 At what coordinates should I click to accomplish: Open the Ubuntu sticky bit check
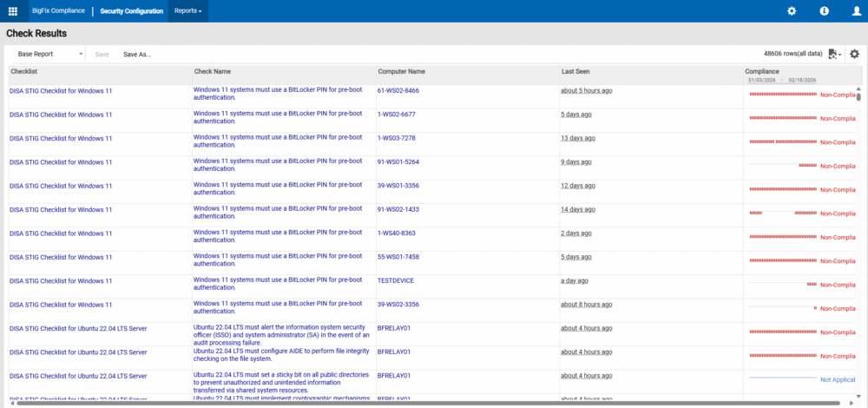(280, 383)
